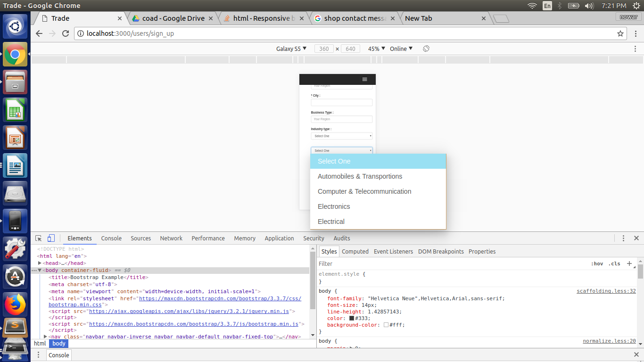Open the Performance tab
644x362 pixels.
point(208,239)
